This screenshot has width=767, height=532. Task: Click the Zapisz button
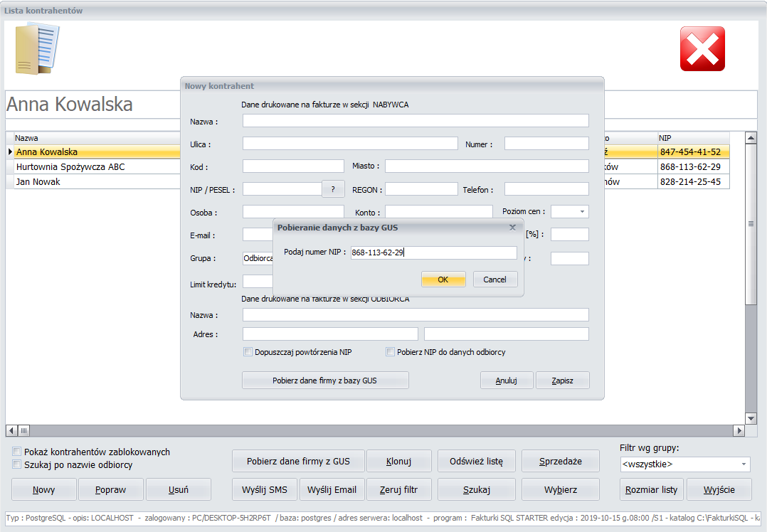[x=563, y=381]
